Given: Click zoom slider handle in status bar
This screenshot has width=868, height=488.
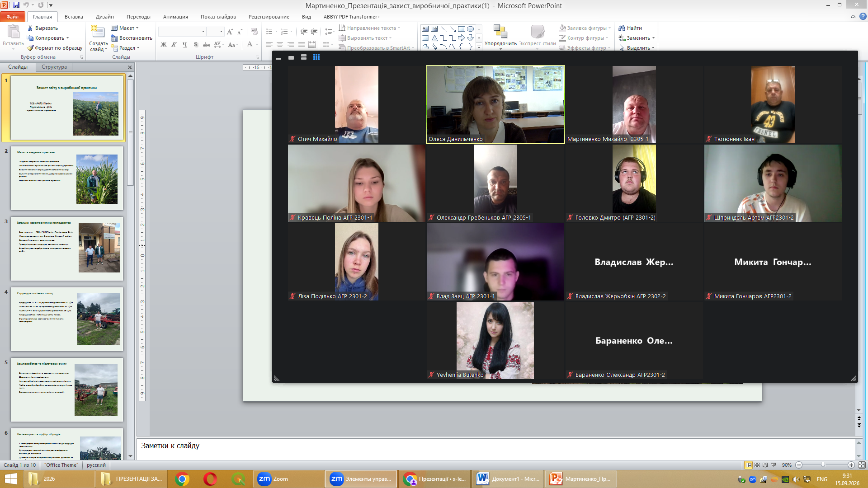Looking at the screenshot, I should tap(823, 465).
